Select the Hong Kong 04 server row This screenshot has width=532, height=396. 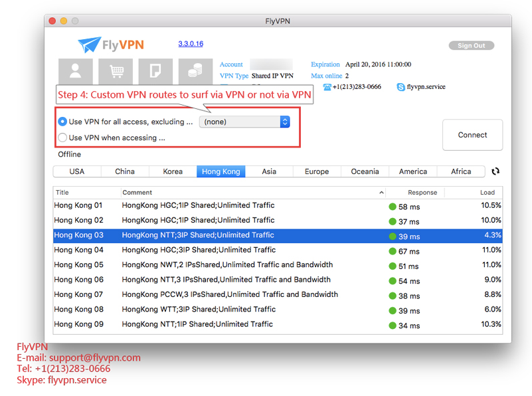(x=278, y=250)
